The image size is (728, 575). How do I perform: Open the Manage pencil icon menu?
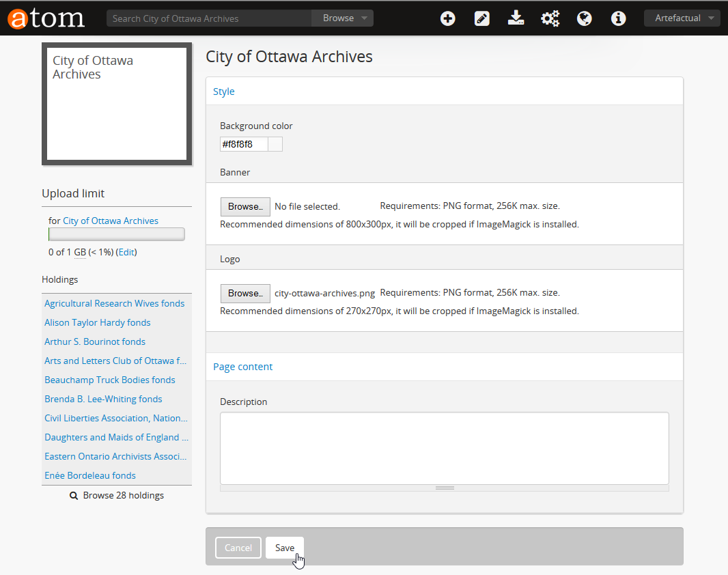point(482,18)
